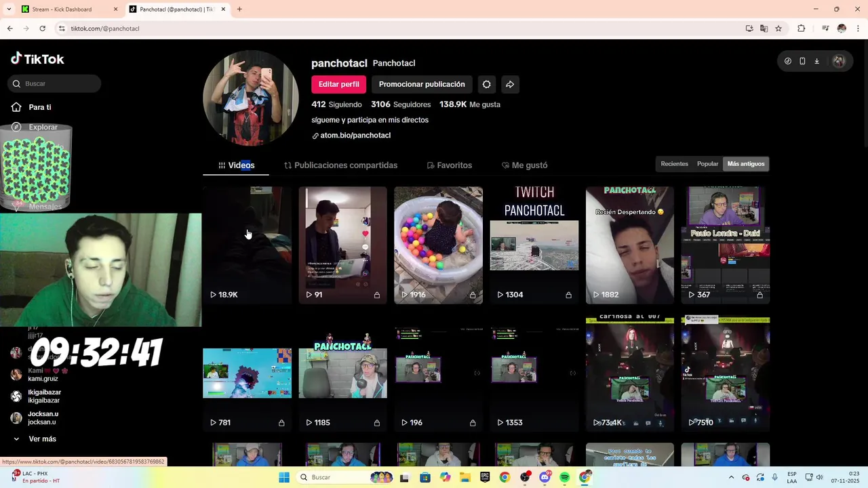Click the TikTok logo in sidebar
The height and width of the screenshot is (488, 868).
37,59
